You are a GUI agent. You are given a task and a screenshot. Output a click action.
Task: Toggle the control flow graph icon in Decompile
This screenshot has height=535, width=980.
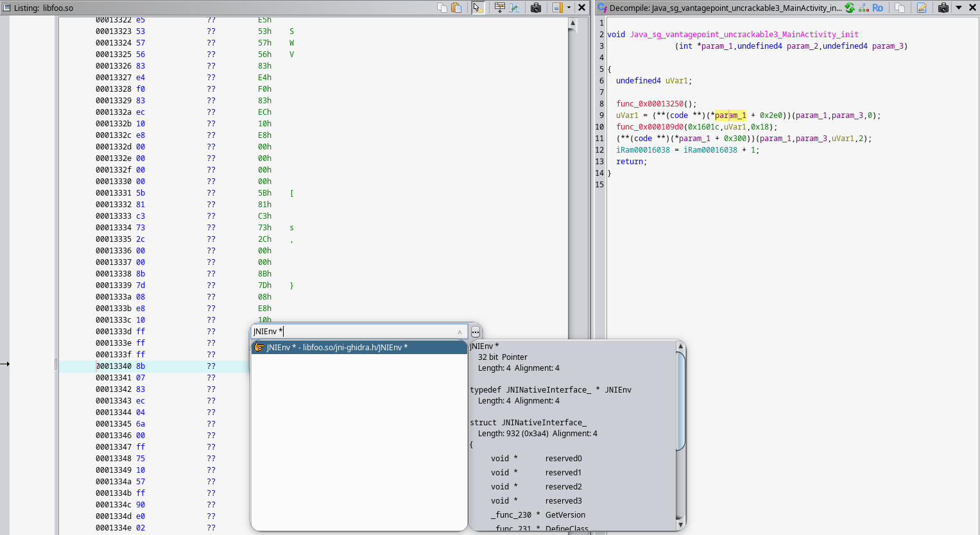coord(864,8)
